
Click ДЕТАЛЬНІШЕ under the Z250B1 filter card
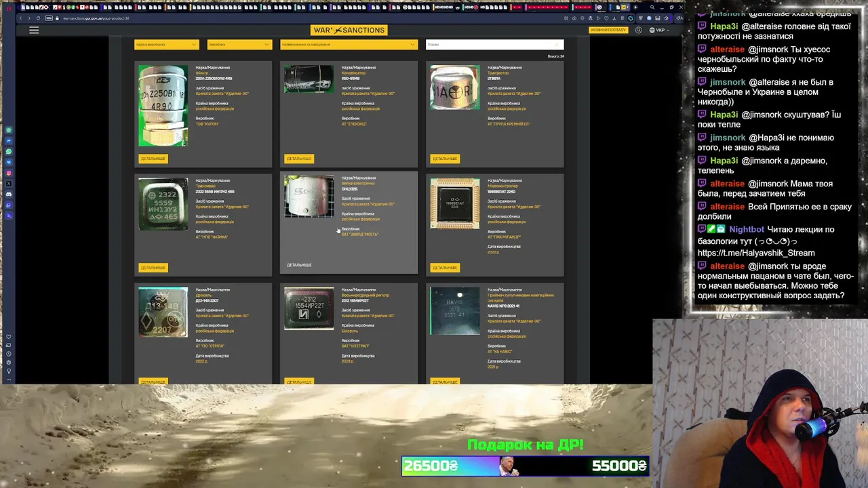(153, 159)
